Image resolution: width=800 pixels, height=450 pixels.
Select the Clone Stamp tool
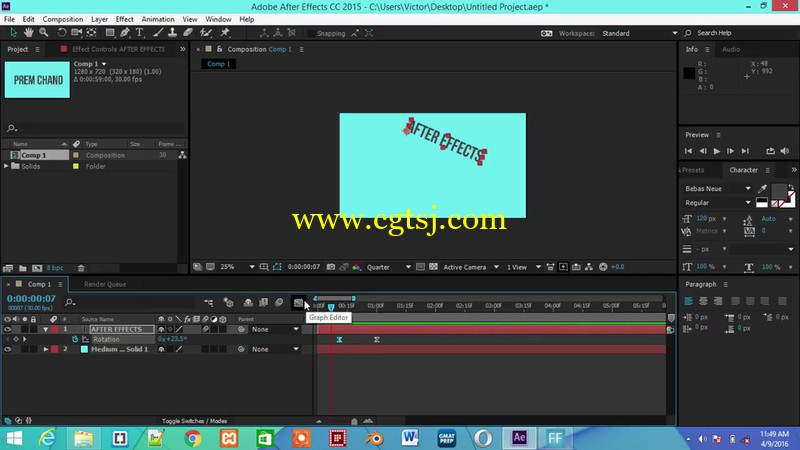click(172, 33)
